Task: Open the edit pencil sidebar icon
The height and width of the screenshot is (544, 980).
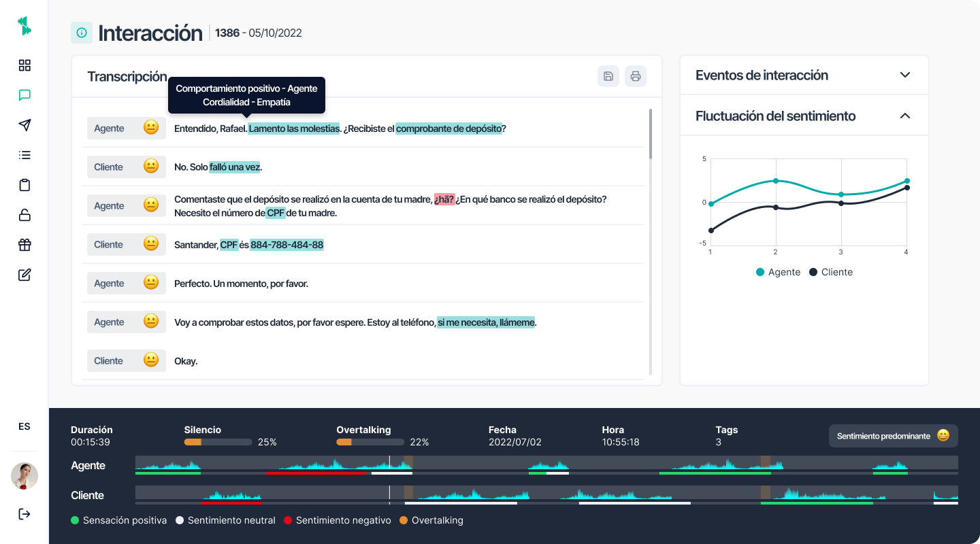Action: pos(24,275)
